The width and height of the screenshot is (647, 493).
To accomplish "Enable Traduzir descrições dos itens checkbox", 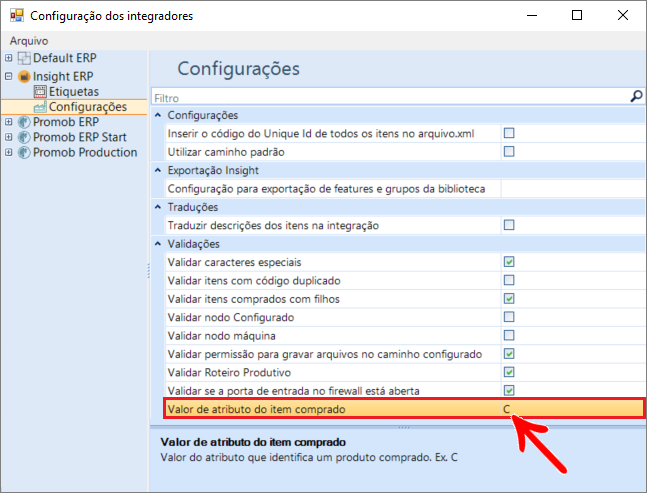I will 509,225.
